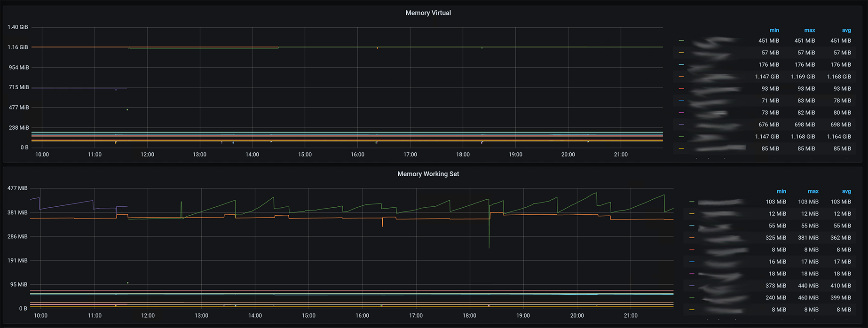The height and width of the screenshot is (328, 868).
Task: Click the 1.164 GiB avg value
Action: [x=839, y=137]
